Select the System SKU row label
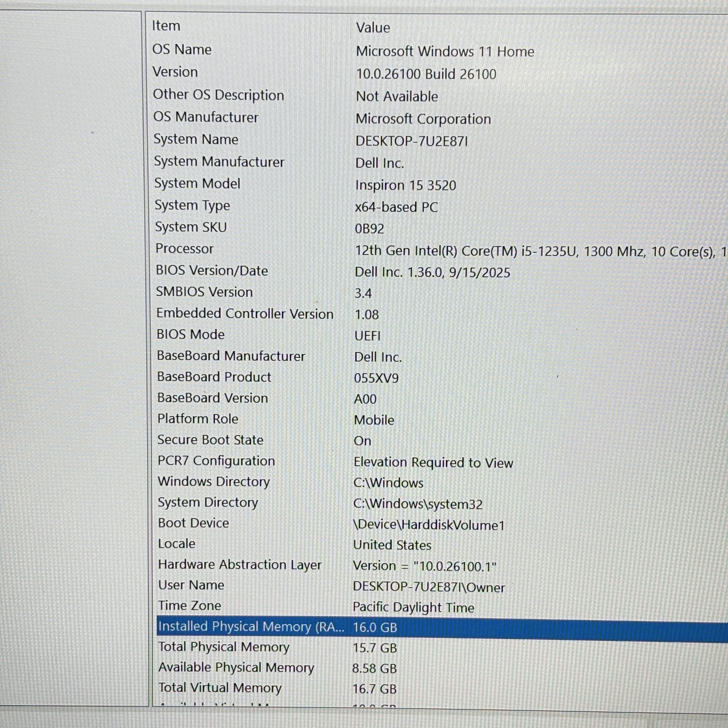The width and height of the screenshot is (728, 728). pyautogui.click(x=191, y=227)
